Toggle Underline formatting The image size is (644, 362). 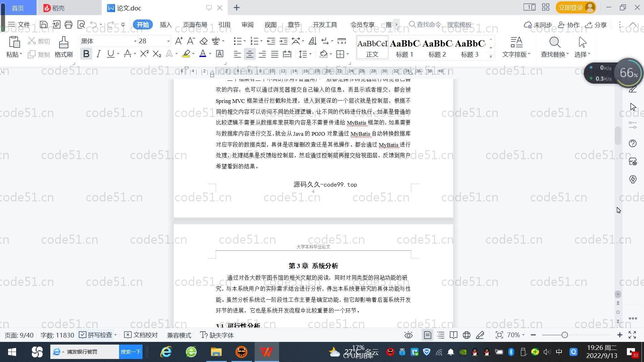tap(110, 54)
